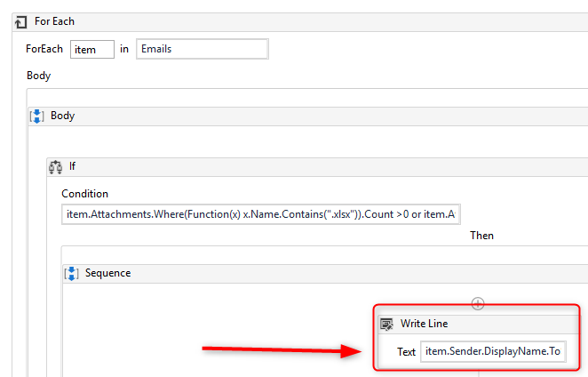Click the Text label in Write Line
Viewport: 588px width, 377px height.
(406, 351)
